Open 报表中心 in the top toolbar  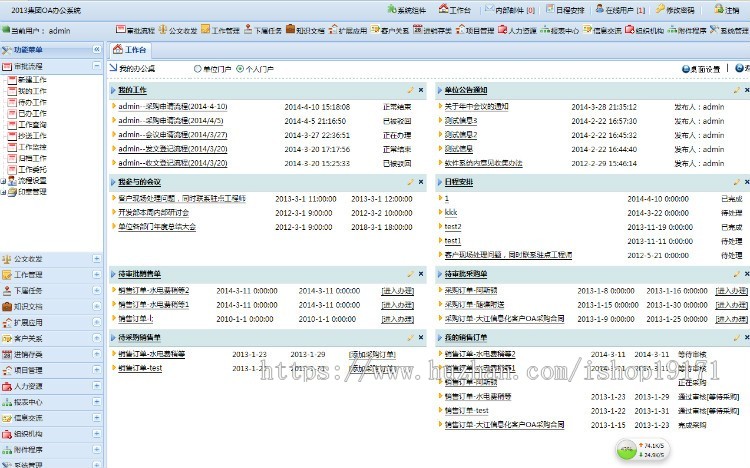[x=560, y=30]
